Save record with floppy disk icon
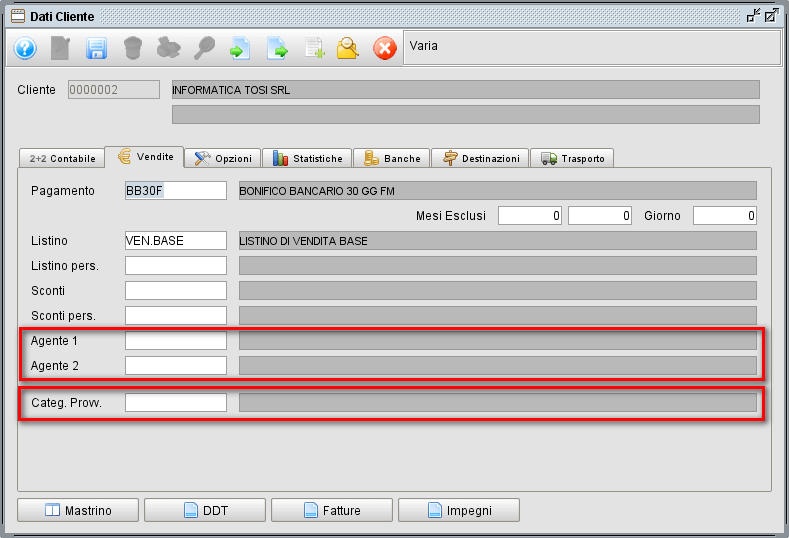 click(x=96, y=49)
